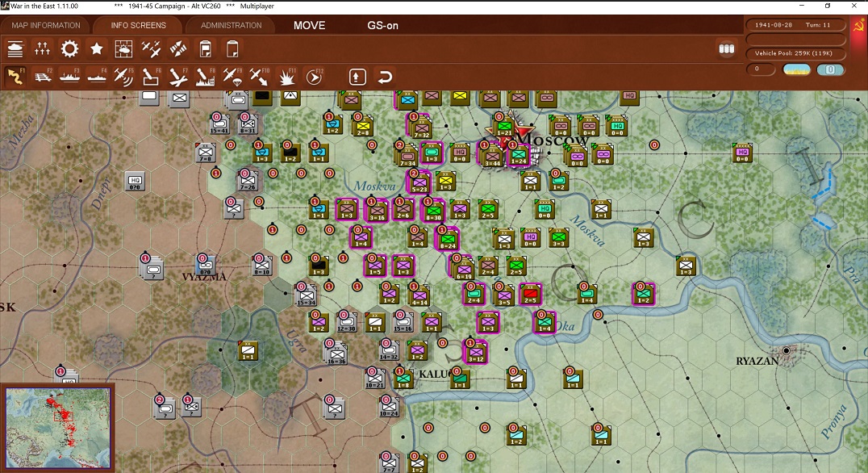The width and height of the screenshot is (868, 473).
Task: Select the Ryazan city marker
Action: click(786, 350)
